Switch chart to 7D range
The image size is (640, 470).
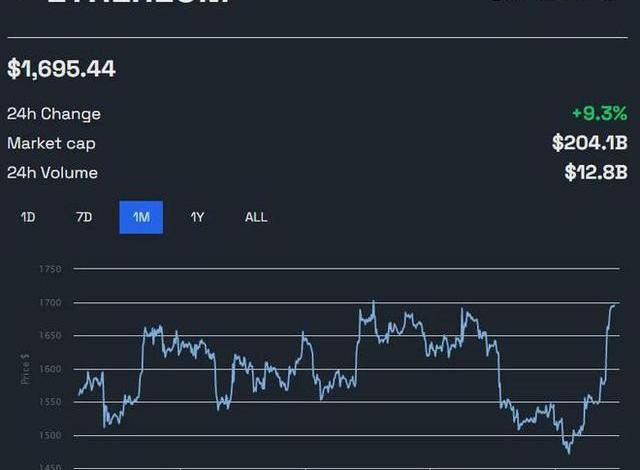[x=84, y=217]
